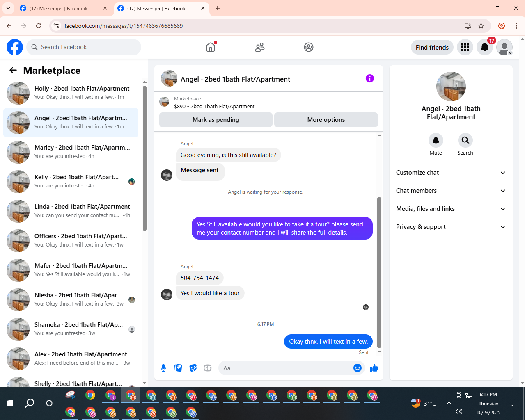
Task: View site information icon in address bar
Action: (57, 26)
